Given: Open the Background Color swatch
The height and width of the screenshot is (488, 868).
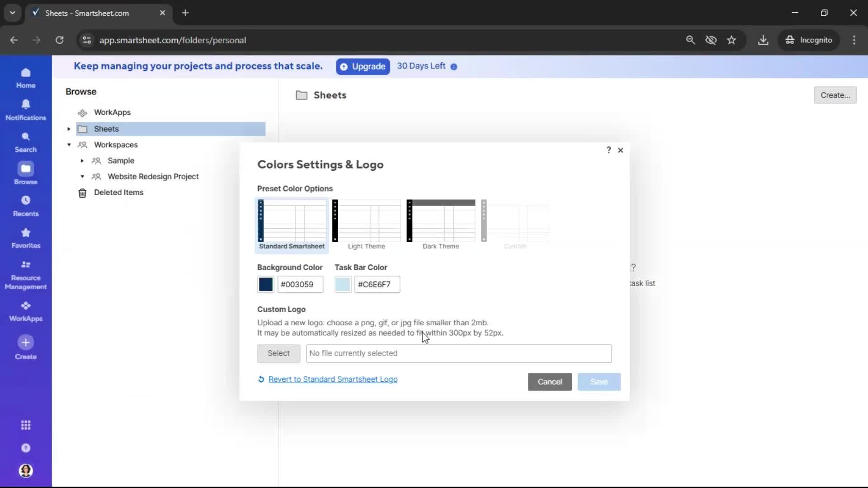Looking at the screenshot, I should click(265, 284).
